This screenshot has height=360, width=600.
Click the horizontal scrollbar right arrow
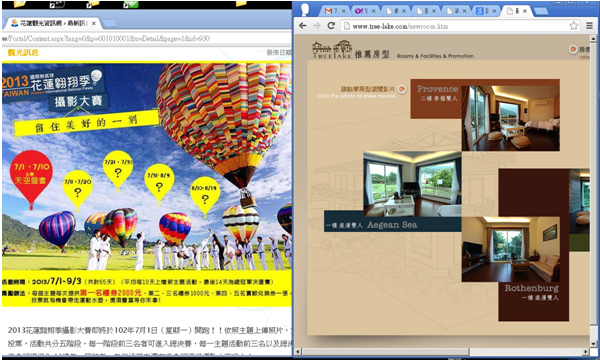[x=586, y=351]
